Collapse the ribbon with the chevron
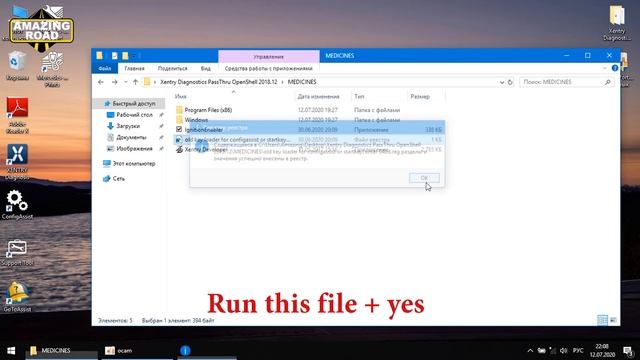The width and height of the screenshot is (640, 360). 604,68
